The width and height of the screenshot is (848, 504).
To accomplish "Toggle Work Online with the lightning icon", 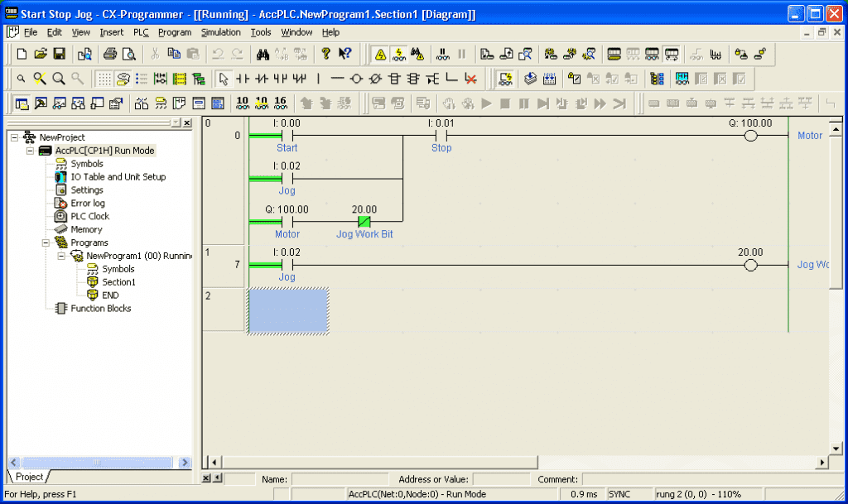I will coord(399,55).
